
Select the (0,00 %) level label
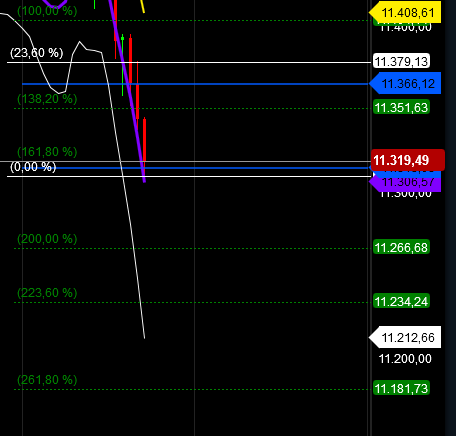pos(33,167)
